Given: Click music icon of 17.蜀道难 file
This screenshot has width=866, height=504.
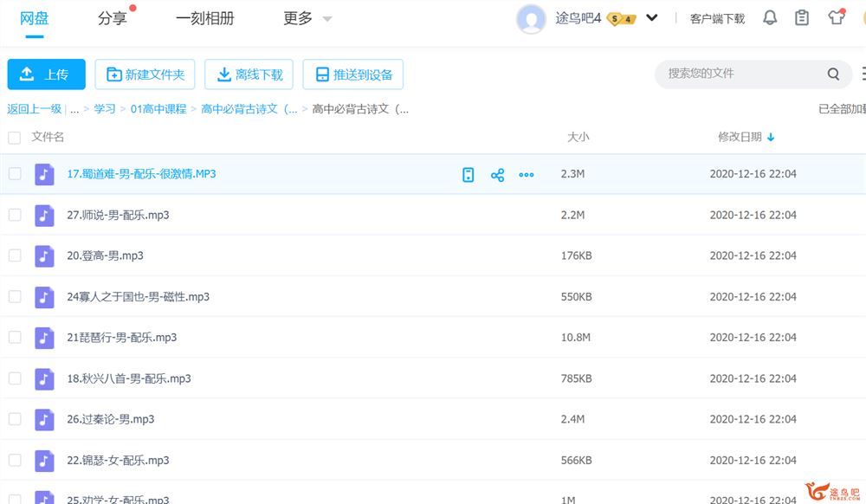Looking at the screenshot, I should pos(44,174).
